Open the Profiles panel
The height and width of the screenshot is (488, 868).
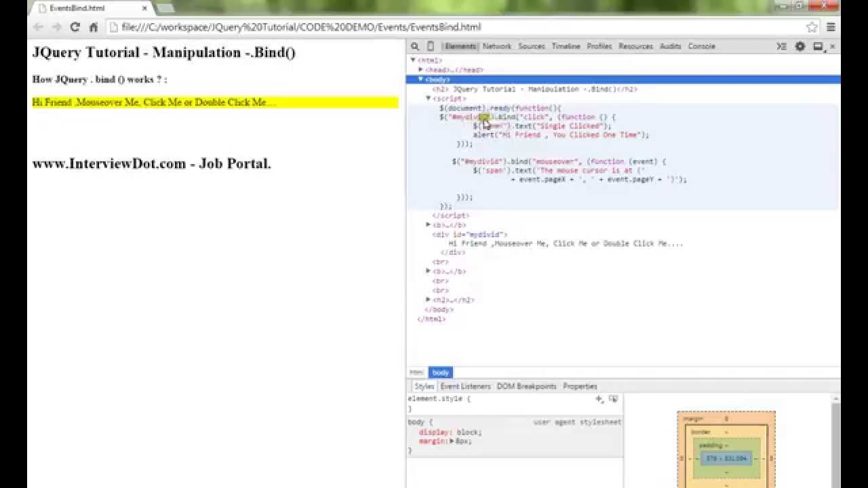[x=599, y=46]
